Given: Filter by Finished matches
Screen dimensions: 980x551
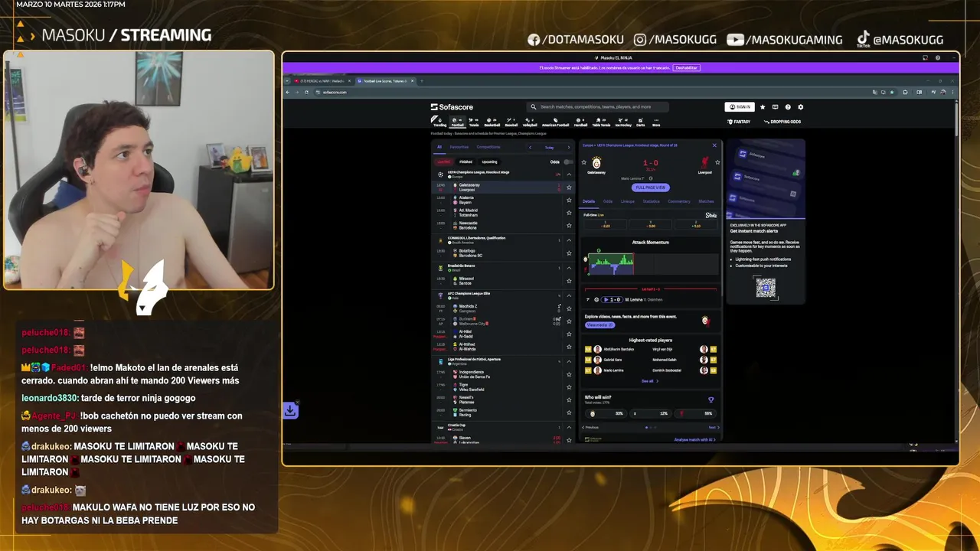Looking at the screenshot, I should click(x=465, y=161).
